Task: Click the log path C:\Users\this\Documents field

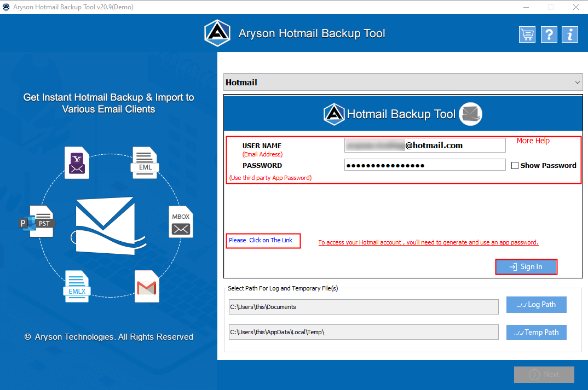Action: (x=364, y=307)
